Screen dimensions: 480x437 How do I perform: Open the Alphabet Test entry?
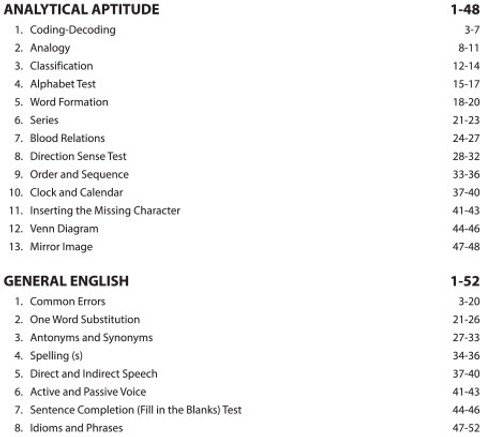pos(63,84)
